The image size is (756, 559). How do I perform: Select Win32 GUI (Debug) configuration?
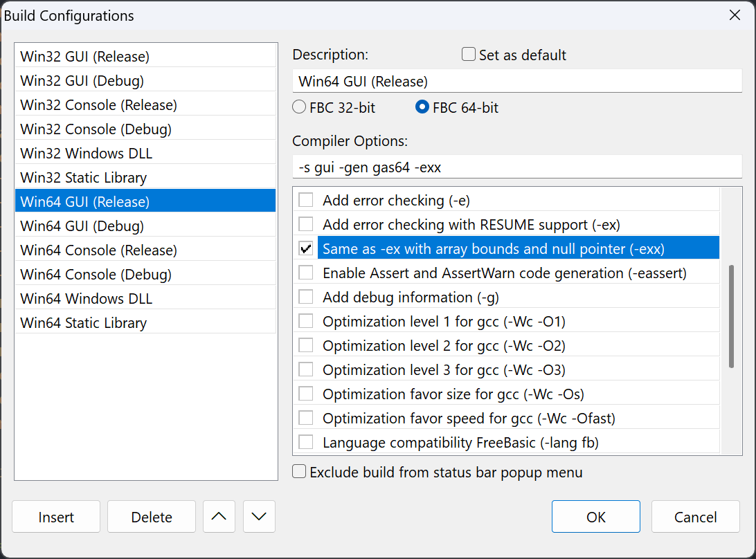coord(145,80)
